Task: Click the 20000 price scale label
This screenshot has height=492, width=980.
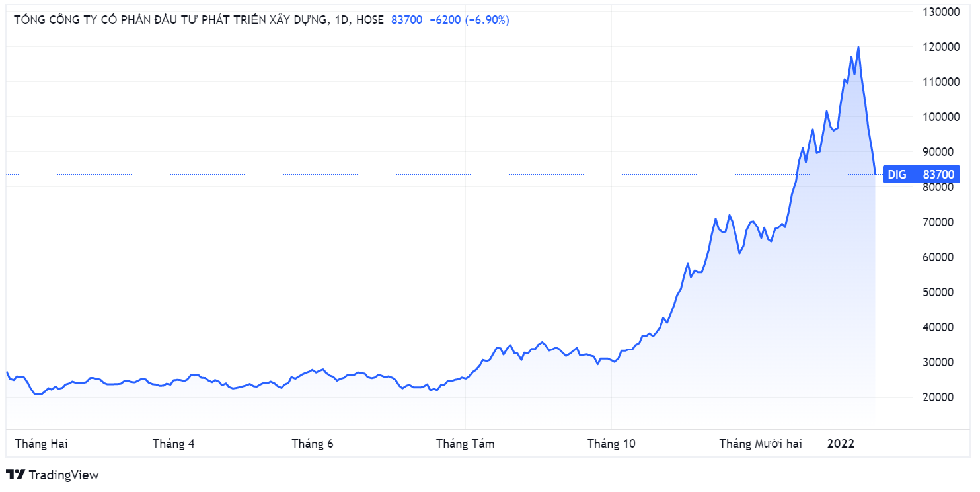Action: coord(944,397)
